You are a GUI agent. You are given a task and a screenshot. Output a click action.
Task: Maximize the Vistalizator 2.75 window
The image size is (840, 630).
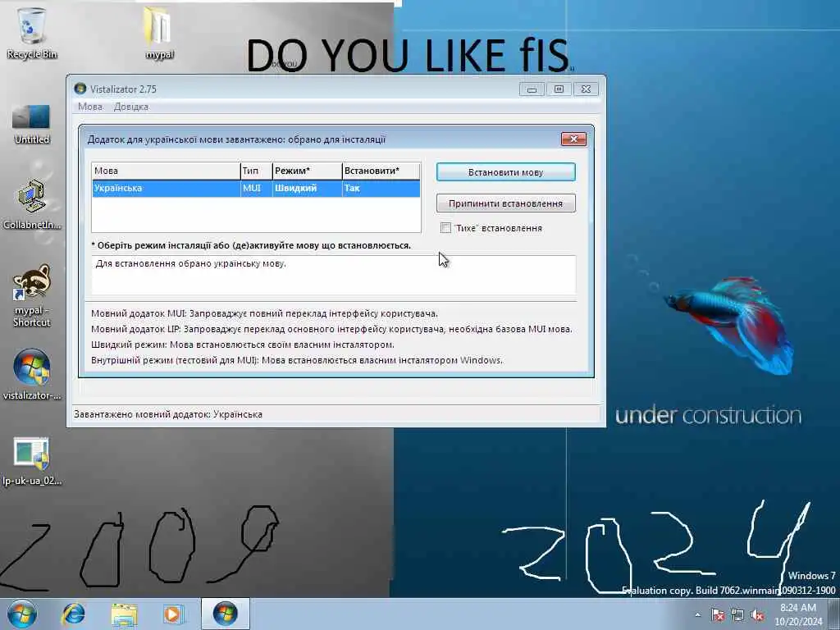tap(559, 89)
